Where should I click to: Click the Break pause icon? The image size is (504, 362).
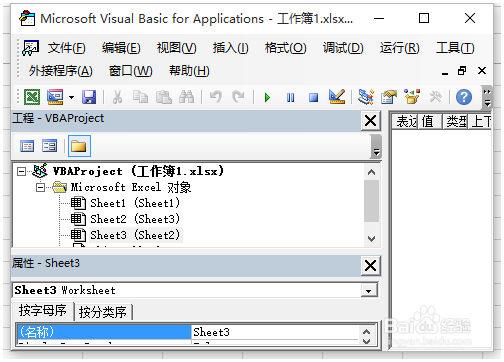(290, 98)
